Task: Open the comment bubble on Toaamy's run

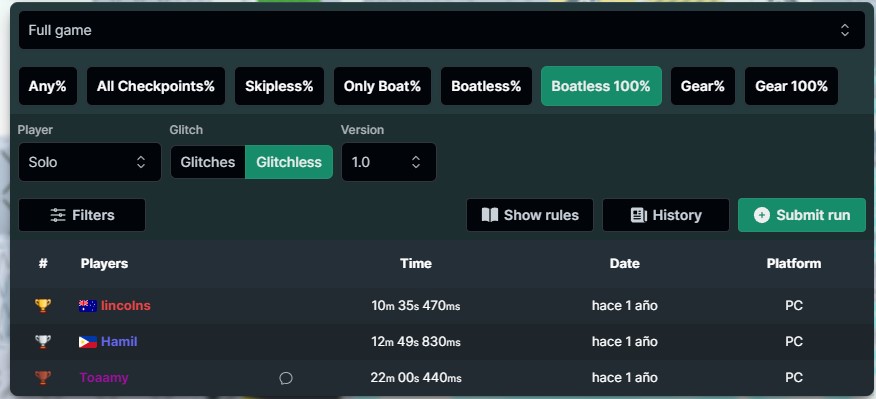Action: (285, 378)
